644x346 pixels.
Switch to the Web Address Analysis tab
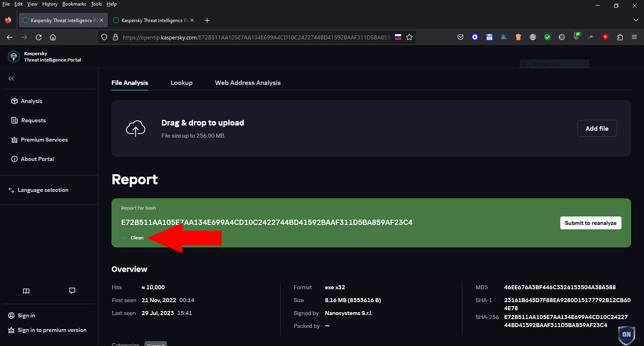pos(248,82)
